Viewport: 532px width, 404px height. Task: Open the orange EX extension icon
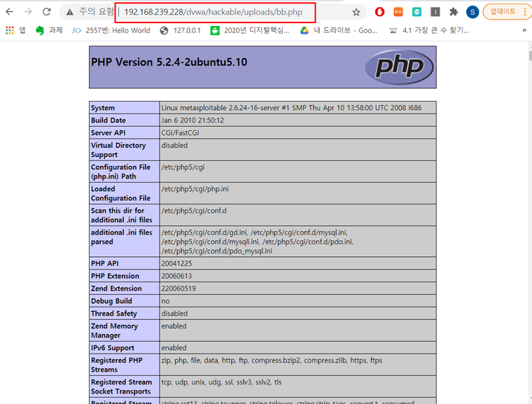[398, 12]
